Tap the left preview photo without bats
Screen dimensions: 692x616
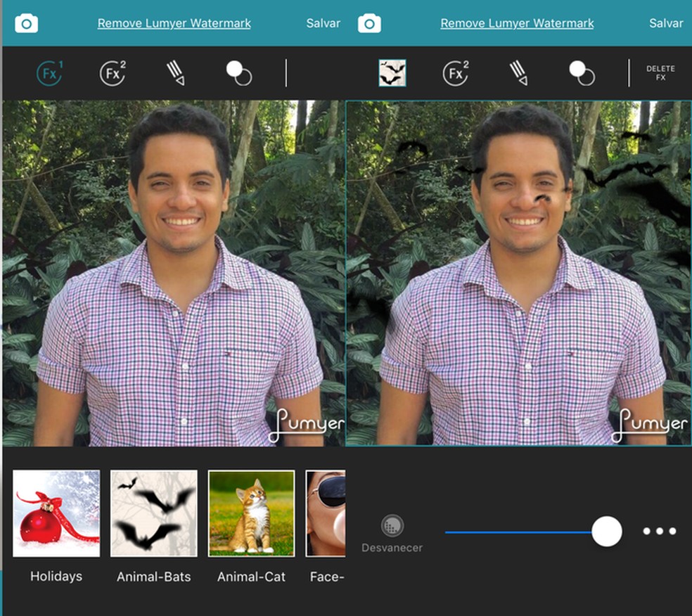174,273
